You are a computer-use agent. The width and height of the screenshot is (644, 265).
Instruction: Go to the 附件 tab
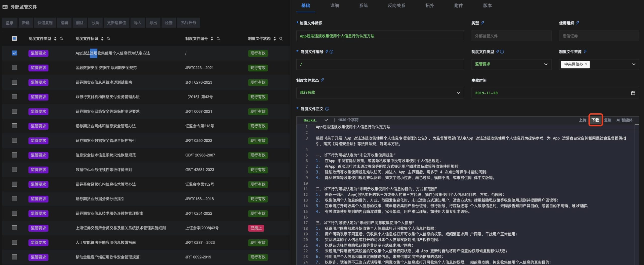(x=459, y=6)
